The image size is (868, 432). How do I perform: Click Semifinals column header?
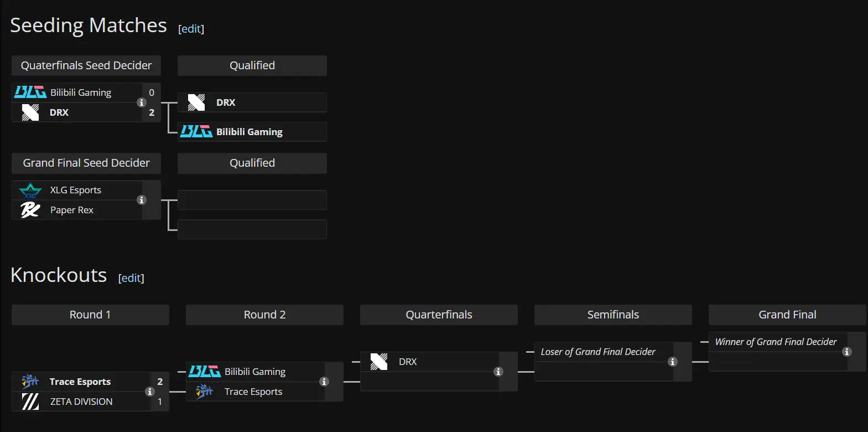click(x=613, y=315)
